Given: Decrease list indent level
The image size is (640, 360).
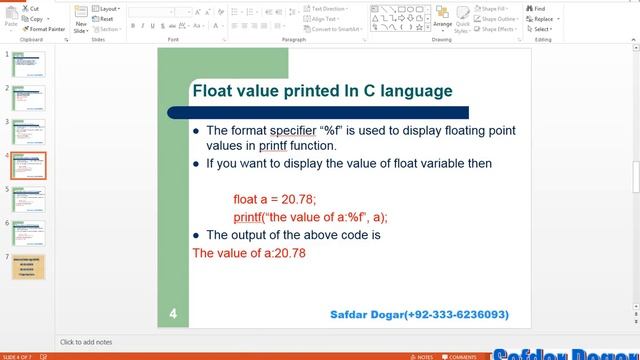Looking at the screenshot, I should 269,12.
